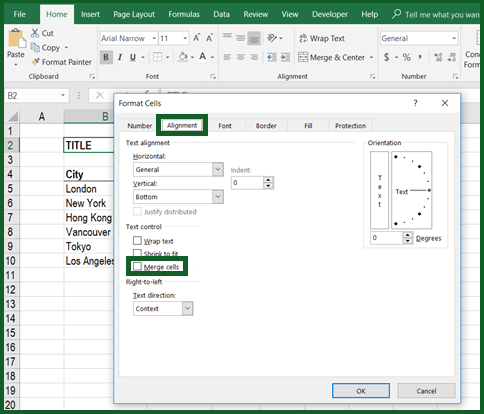Toggle Italic formatting in ribbon
The width and height of the screenshot is (484, 414).
pyautogui.click(x=120, y=57)
